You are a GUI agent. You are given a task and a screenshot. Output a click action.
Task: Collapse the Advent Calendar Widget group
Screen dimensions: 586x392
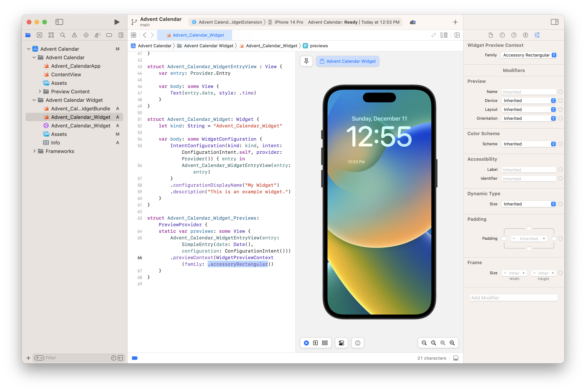coord(34,100)
